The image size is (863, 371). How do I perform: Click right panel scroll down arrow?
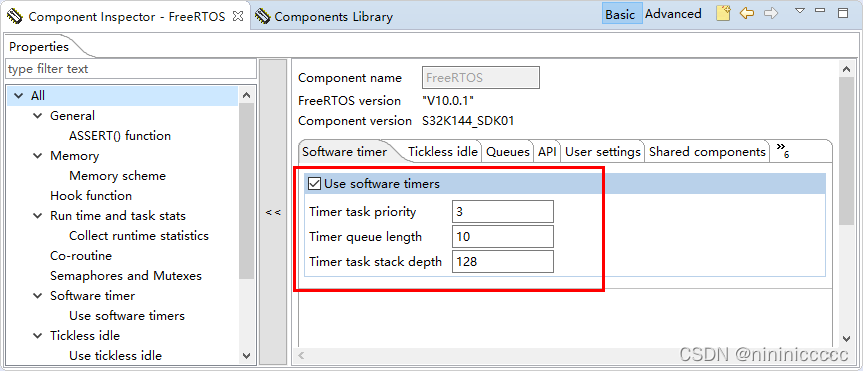[846, 339]
